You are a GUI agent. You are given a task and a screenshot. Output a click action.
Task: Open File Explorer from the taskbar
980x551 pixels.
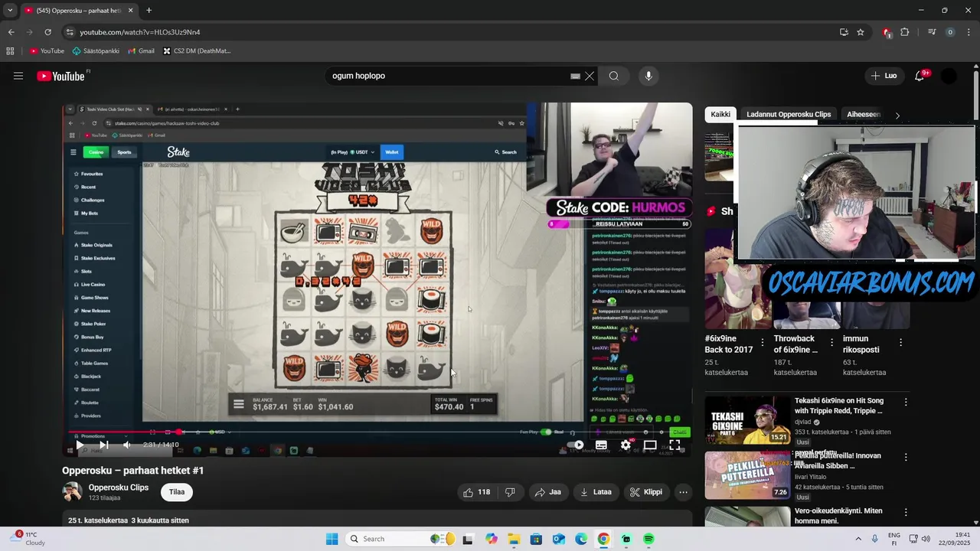[514, 539]
